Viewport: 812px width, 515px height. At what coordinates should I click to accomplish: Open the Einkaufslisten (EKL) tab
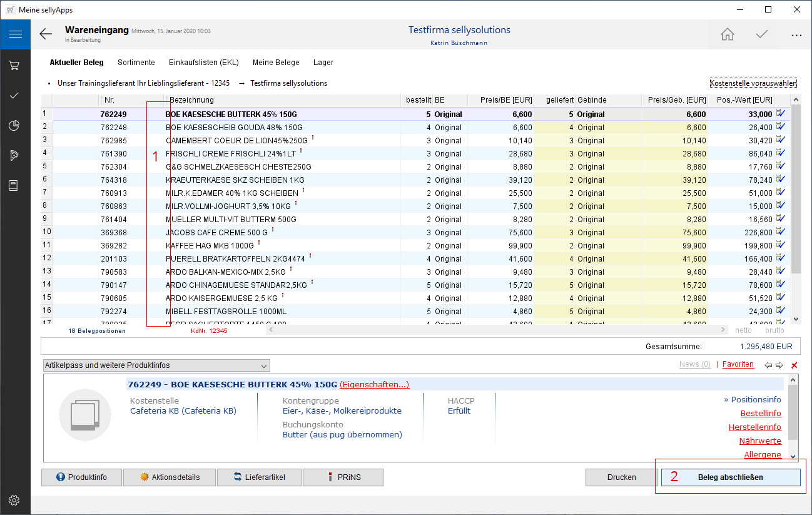203,63
